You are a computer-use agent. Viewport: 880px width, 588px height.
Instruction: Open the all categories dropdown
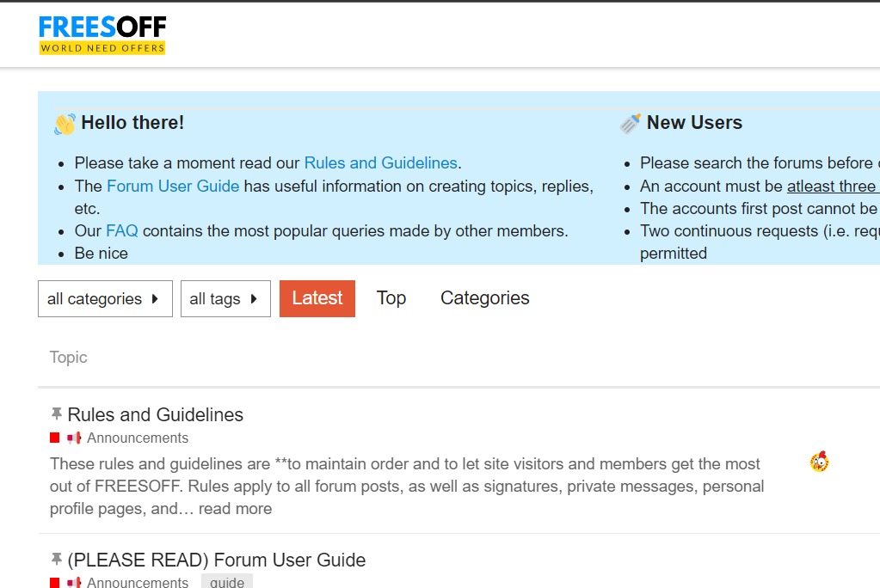click(105, 298)
